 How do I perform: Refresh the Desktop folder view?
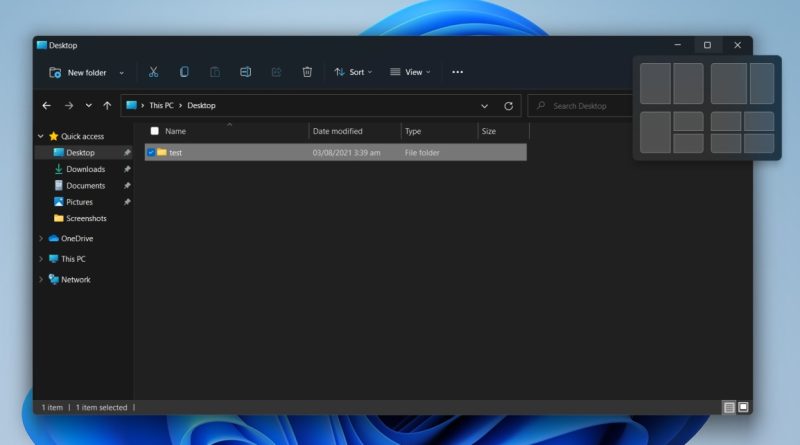tap(509, 106)
